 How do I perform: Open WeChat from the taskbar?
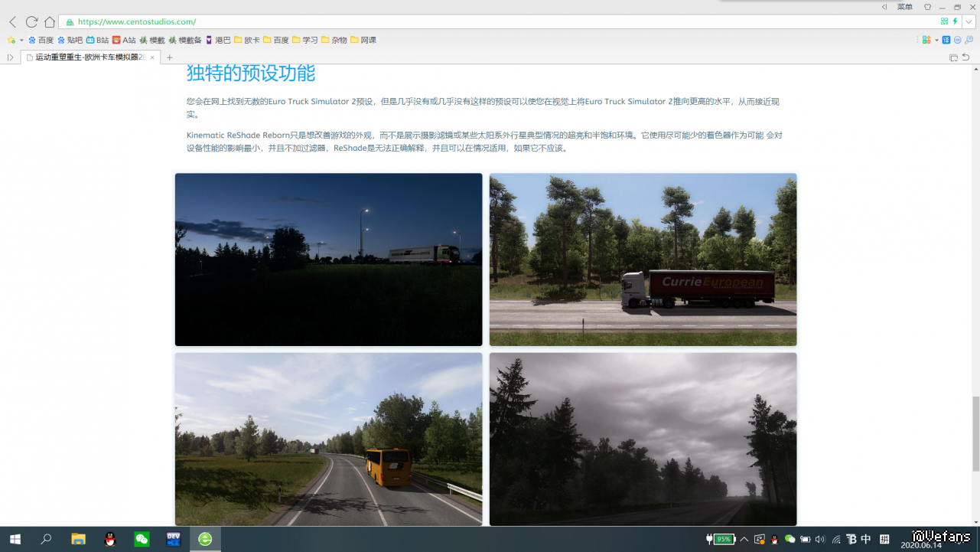tap(142, 539)
